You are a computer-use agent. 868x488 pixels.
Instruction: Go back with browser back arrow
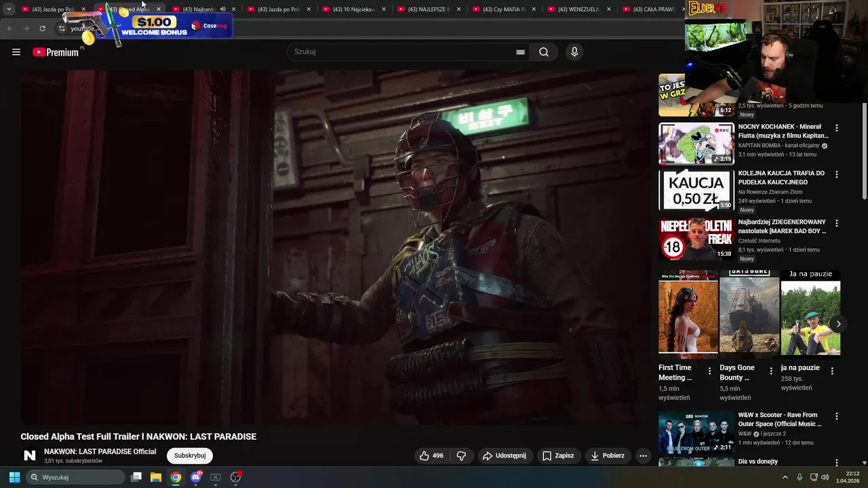pos(9,28)
